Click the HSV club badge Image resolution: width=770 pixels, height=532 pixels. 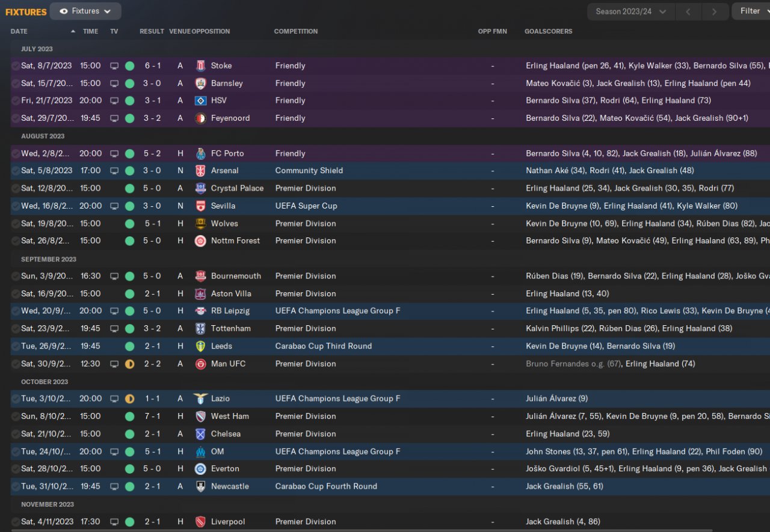click(x=201, y=101)
